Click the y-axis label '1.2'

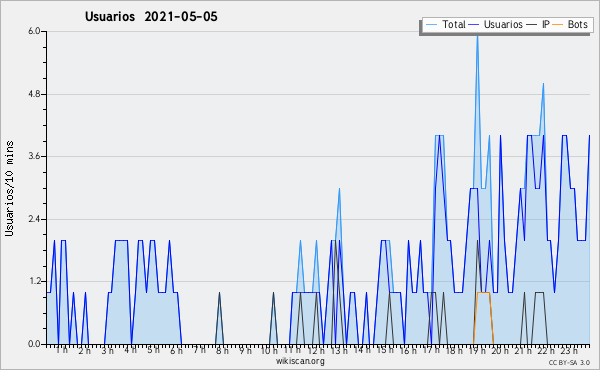[x=34, y=282]
